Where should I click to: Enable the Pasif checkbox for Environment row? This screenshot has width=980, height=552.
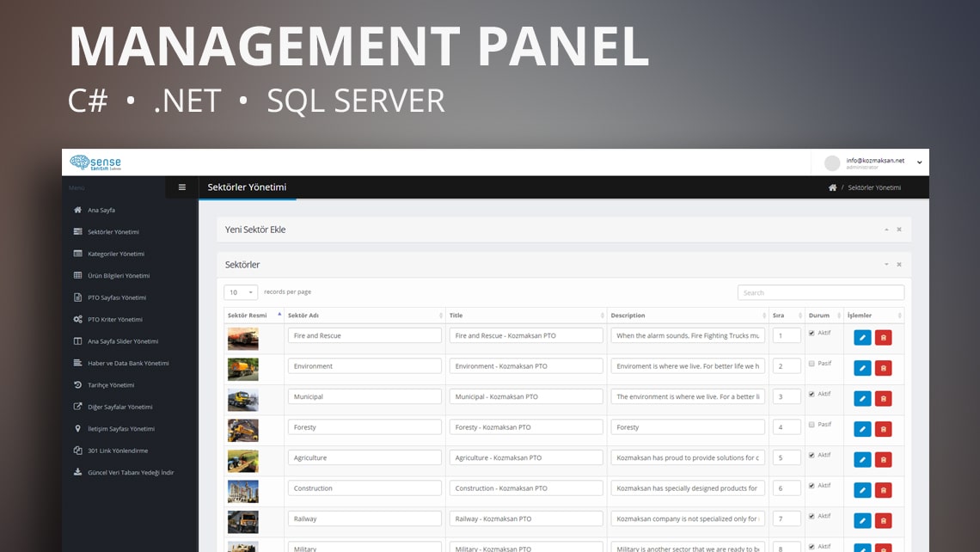[x=812, y=364]
